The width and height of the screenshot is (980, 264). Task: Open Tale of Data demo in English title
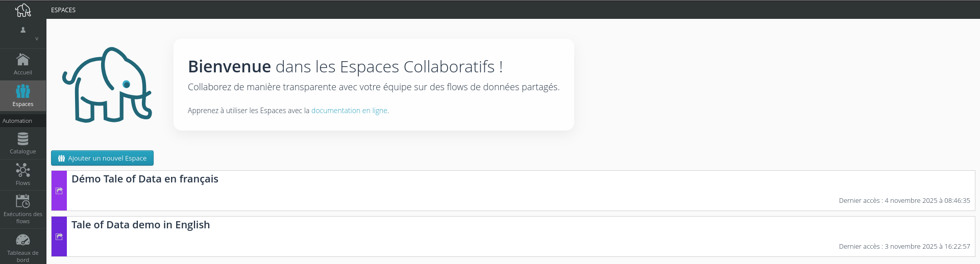(140, 225)
